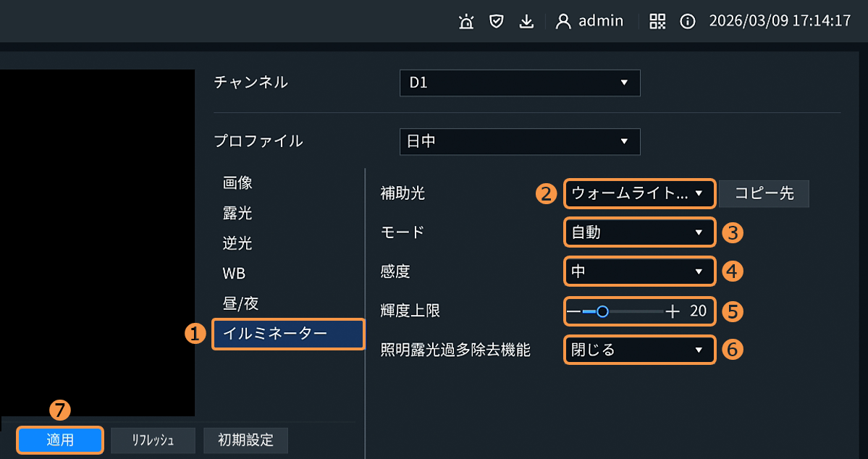Click the download icon in header
The image size is (868, 459).
[x=526, y=22]
